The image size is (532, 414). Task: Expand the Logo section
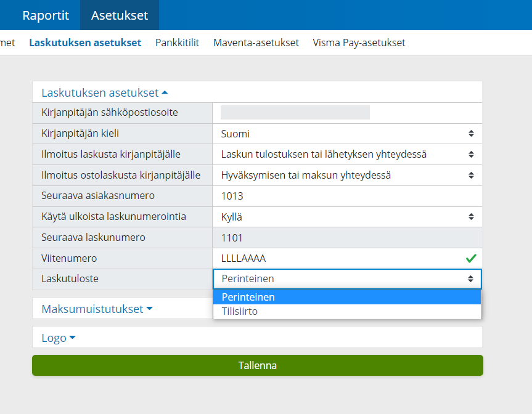pos(59,338)
